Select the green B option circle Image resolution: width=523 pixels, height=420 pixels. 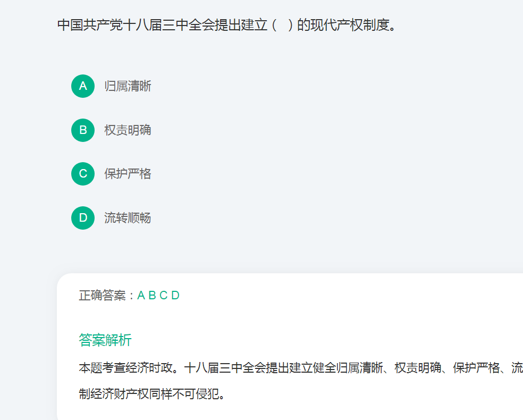click(x=83, y=130)
